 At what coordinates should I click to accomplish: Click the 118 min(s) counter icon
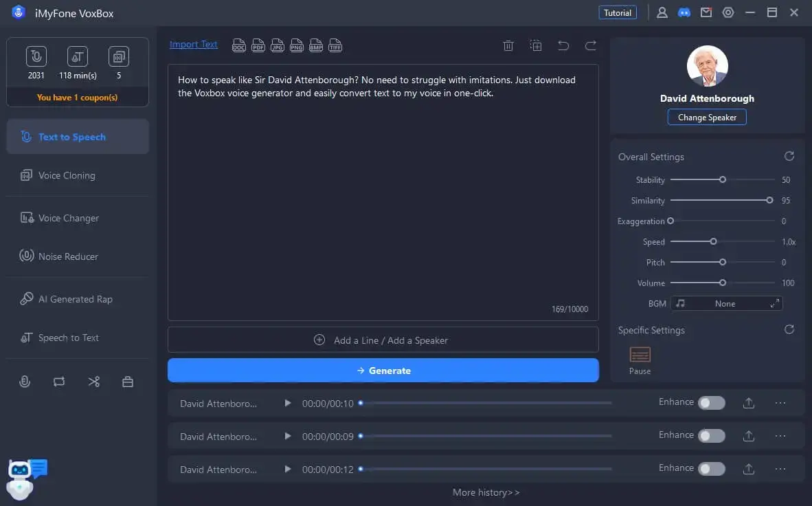(77, 56)
